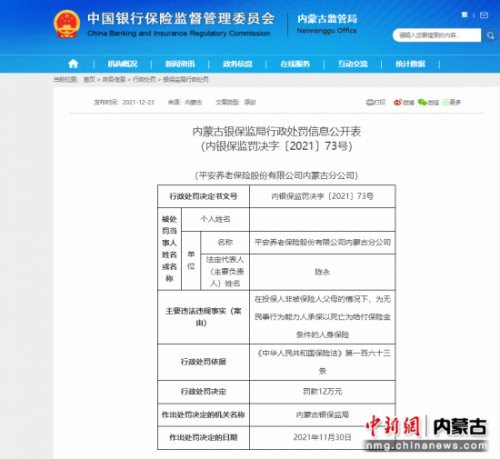
Task: Open the 新闻资讯 navigation menu
Action: pyautogui.click(x=180, y=64)
